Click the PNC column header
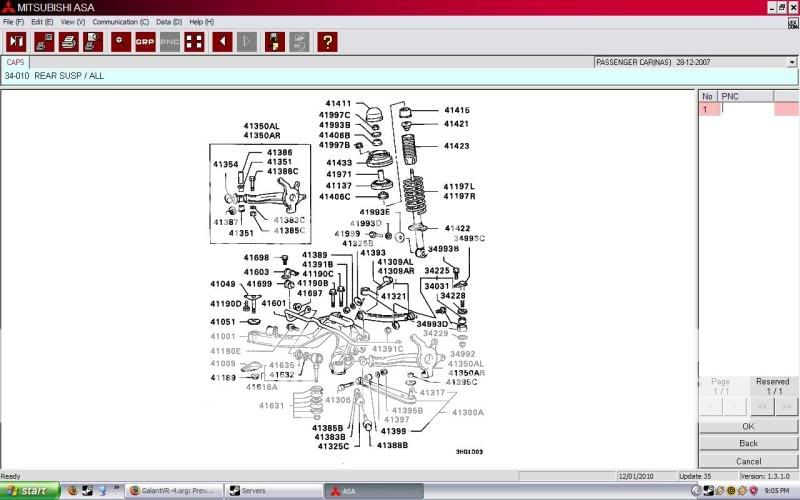 click(x=746, y=96)
